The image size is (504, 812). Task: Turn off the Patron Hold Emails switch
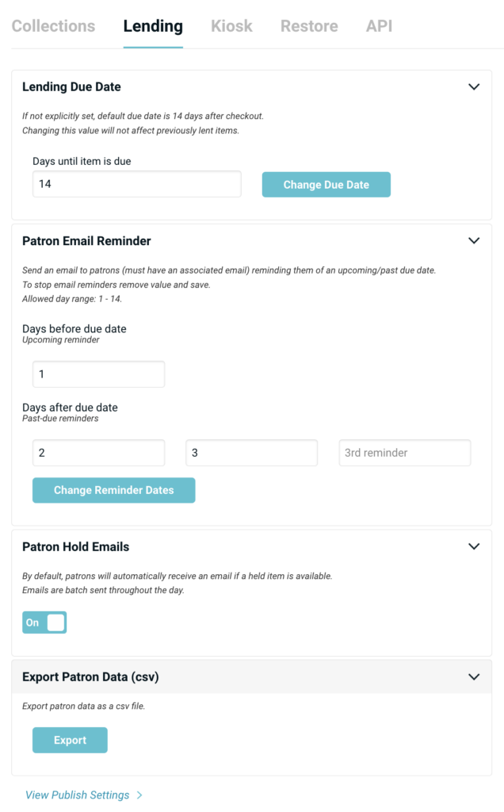[x=44, y=622]
